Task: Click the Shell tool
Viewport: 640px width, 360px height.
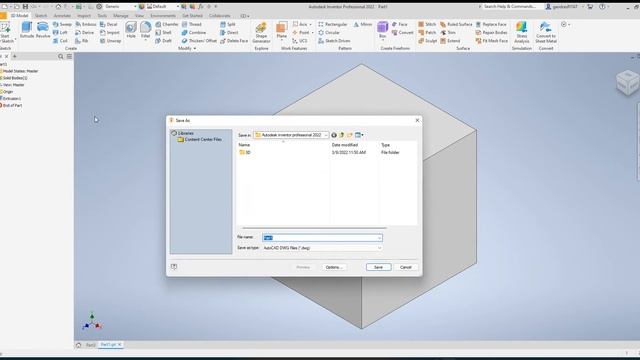Action: coord(163,33)
